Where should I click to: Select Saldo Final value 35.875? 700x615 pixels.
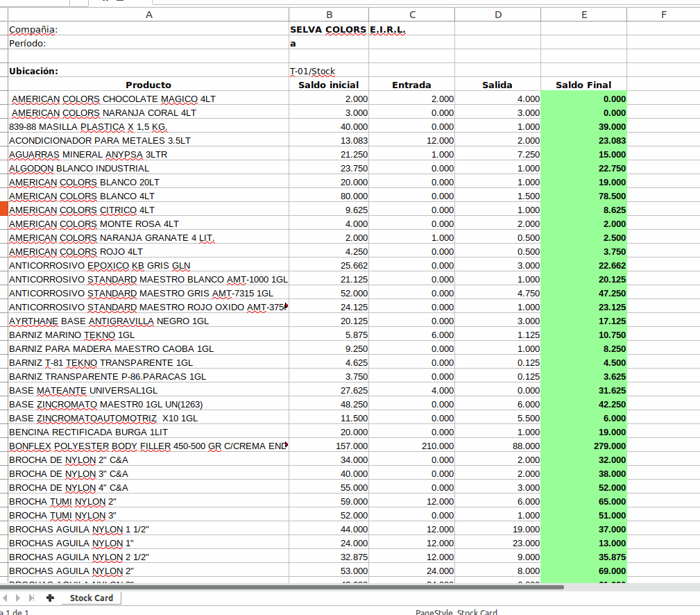click(x=584, y=557)
